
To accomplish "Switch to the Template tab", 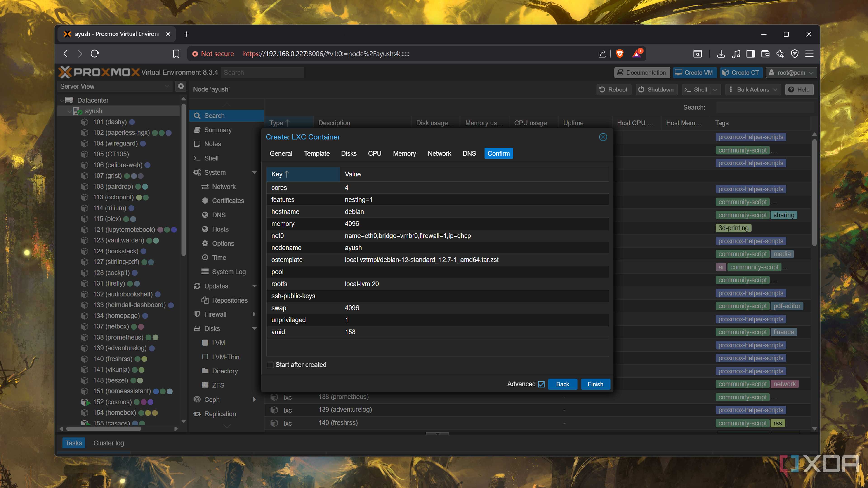I will (317, 154).
